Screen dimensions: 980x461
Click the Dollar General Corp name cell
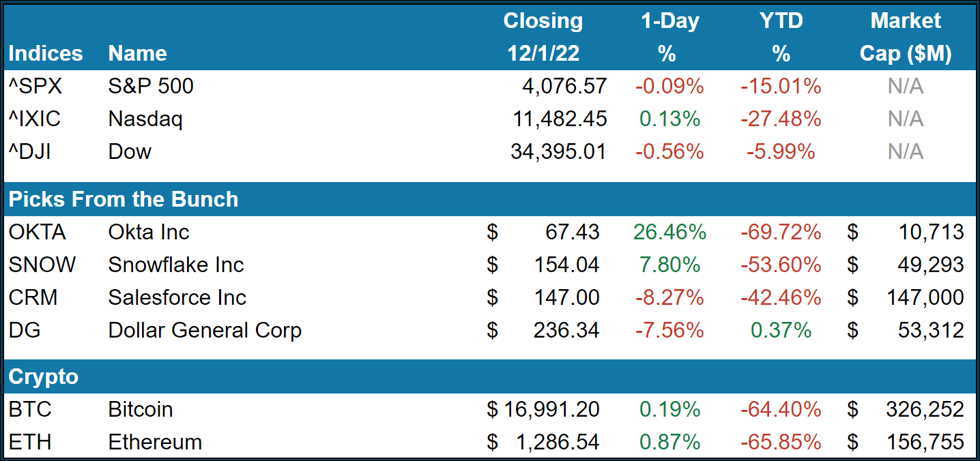[x=205, y=330]
